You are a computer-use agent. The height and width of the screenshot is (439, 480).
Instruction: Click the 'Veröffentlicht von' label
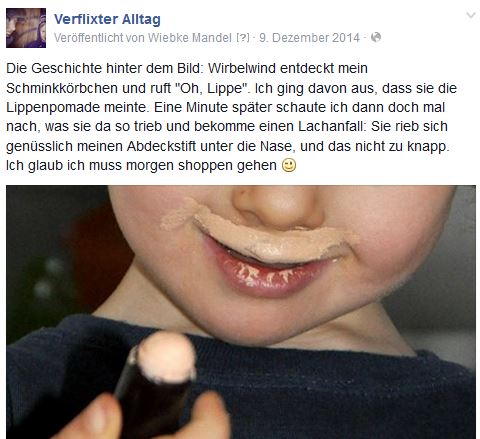tap(99, 38)
